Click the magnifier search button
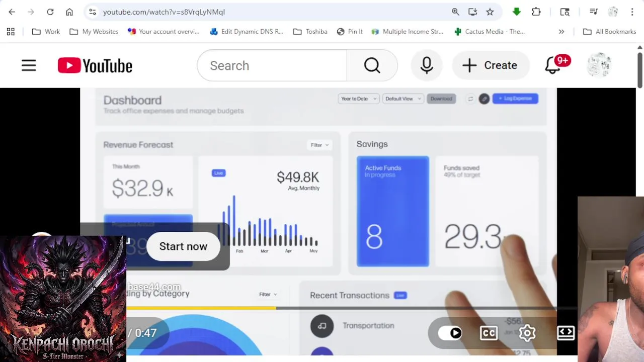 (372, 65)
